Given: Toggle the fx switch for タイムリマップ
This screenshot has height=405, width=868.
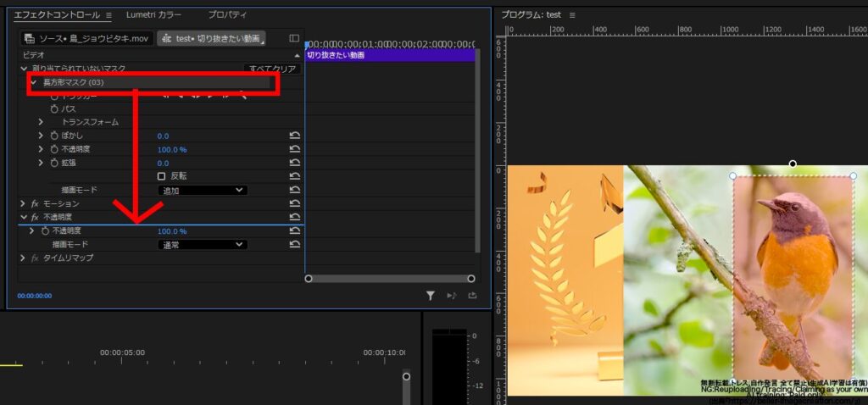Looking at the screenshot, I should 35,258.
